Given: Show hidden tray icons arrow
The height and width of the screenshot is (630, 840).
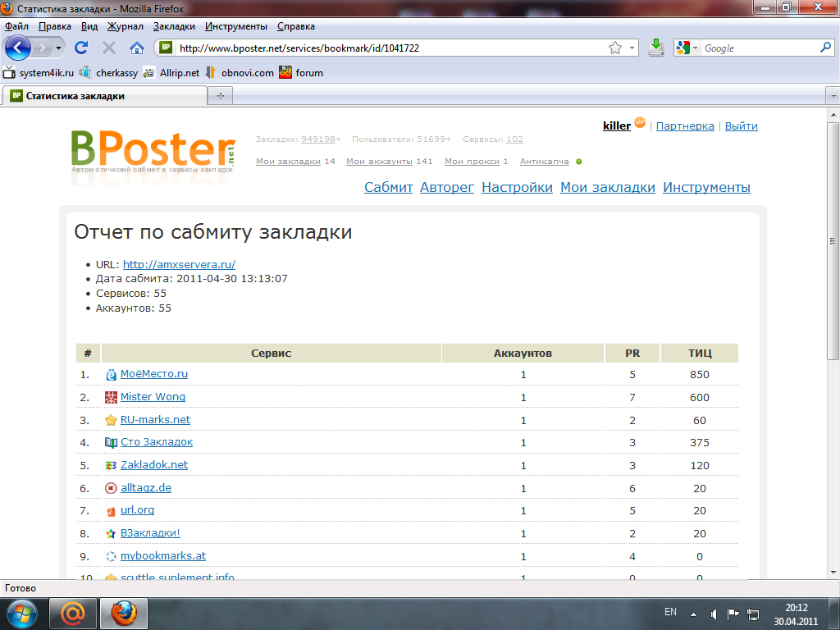Looking at the screenshot, I should [694, 614].
